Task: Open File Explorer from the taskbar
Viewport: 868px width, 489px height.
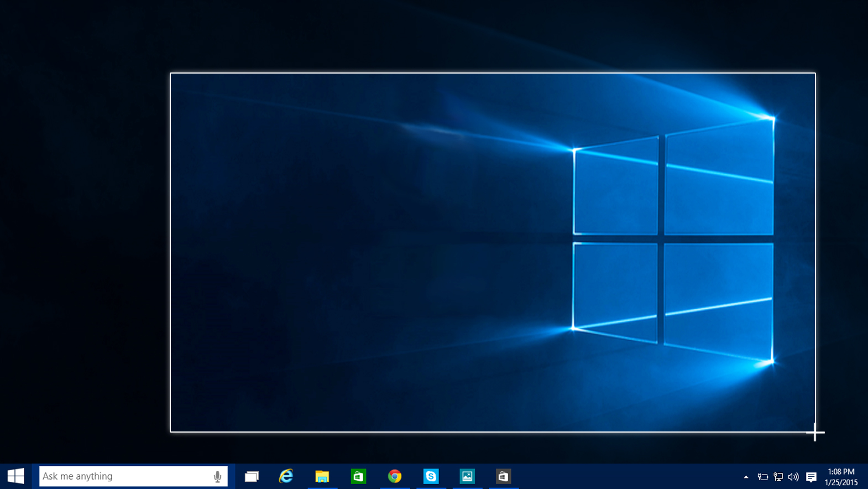Action: tap(322, 476)
